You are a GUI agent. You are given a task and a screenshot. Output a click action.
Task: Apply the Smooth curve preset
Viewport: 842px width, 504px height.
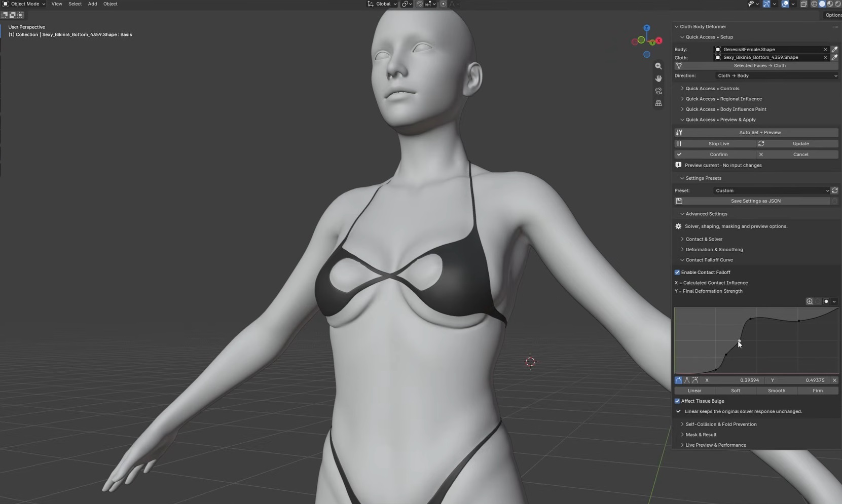(777, 391)
